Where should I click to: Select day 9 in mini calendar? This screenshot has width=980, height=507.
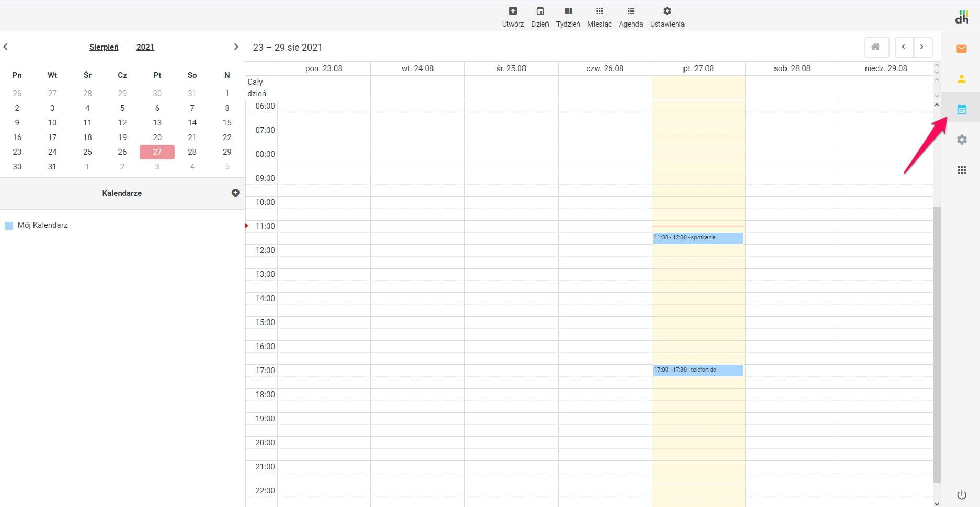click(x=17, y=123)
